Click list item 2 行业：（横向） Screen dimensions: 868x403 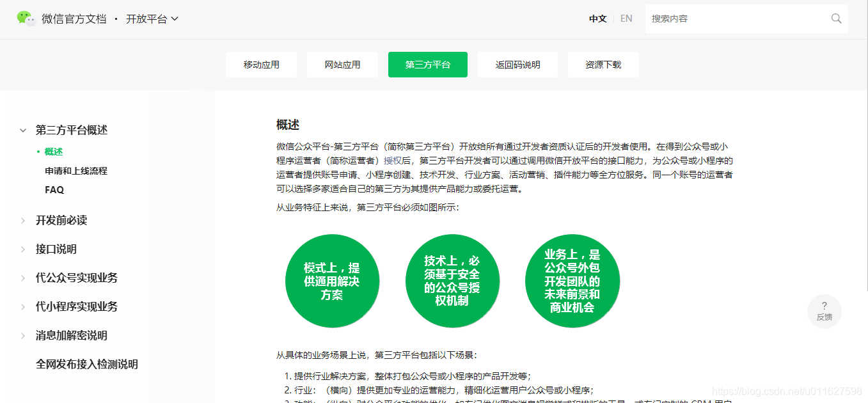tap(443, 390)
